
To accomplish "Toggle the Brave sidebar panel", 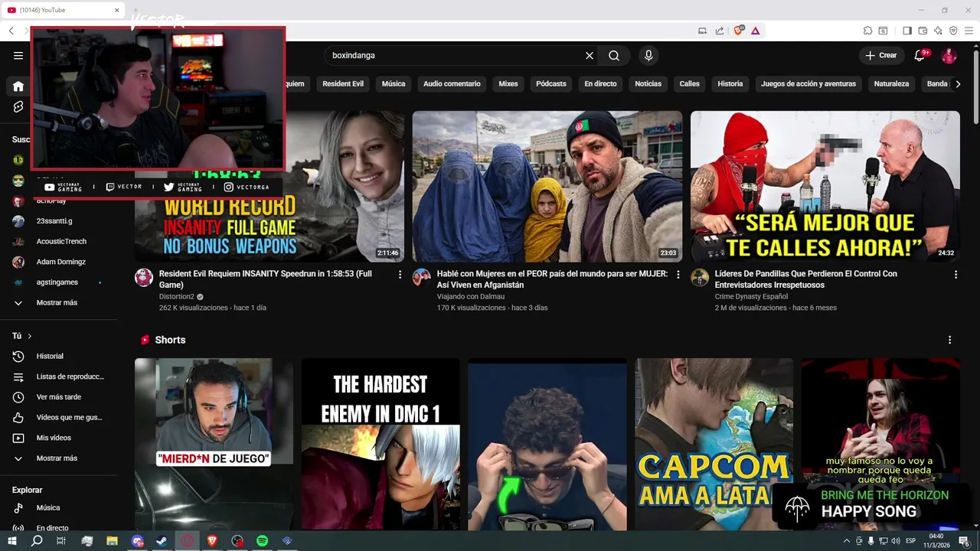I will tap(907, 31).
